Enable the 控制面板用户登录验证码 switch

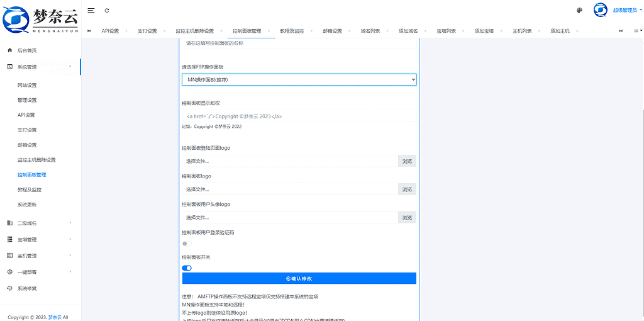pos(186,243)
